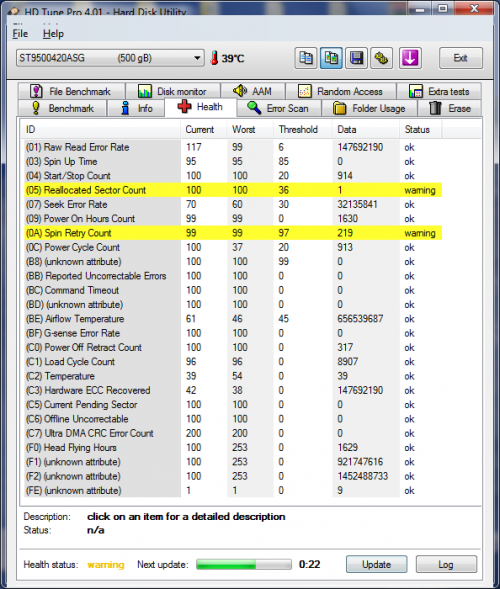Click the copy screenshot to clipboard icon

coord(331,58)
